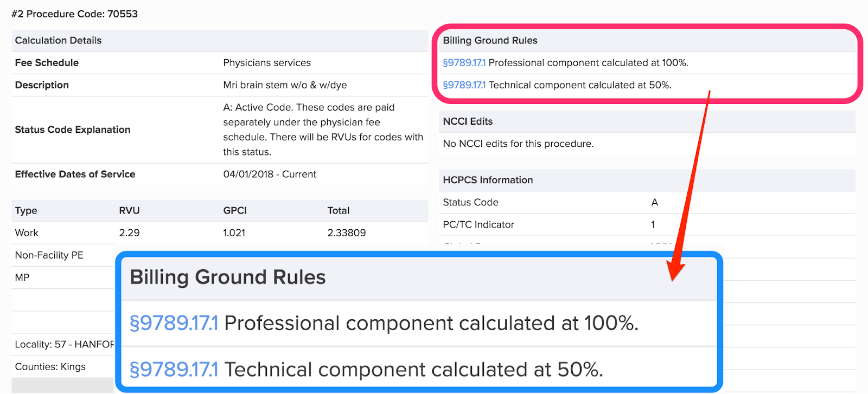Image resolution: width=868 pixels, height=394 pixels.
Task: Click enlarged §9789.17.1 Professional component link
Action: (174, 324)
